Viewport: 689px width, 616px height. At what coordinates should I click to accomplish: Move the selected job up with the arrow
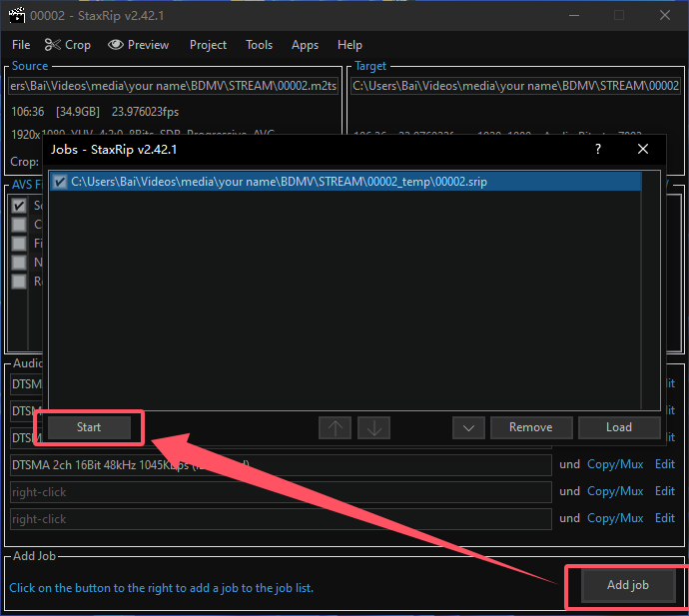335,427
